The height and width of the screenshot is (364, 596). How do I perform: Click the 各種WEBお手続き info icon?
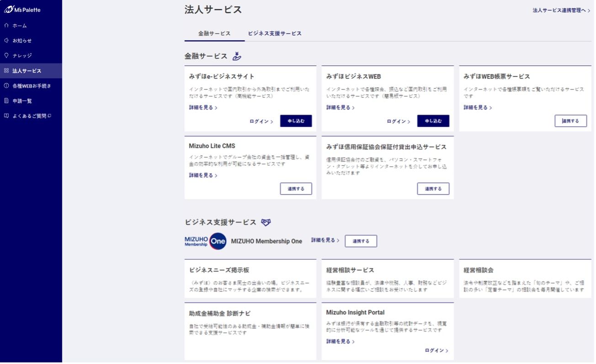coord(6,86)
